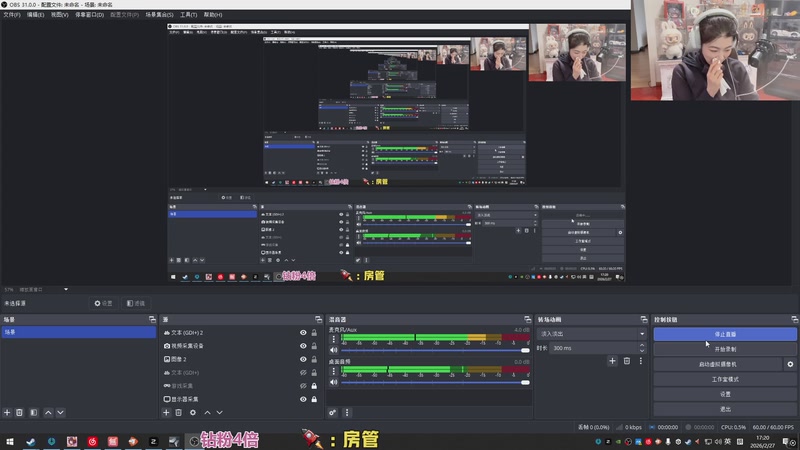800x450 pixels.
Task: Click the 开始录制 start recording button
Action: pos(725,349)
